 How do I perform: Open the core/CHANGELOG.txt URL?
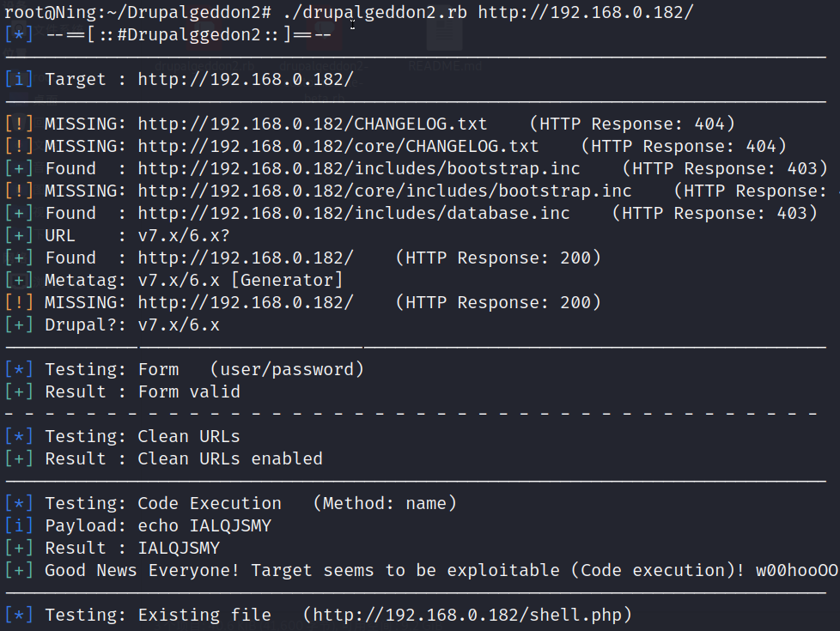(x=338, y=146)
